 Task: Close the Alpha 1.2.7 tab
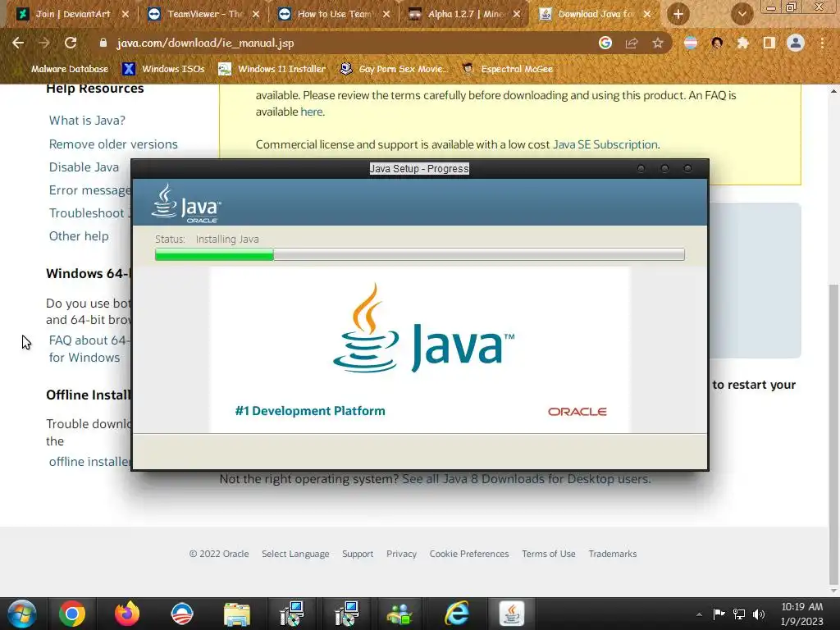tap(517, 14)
